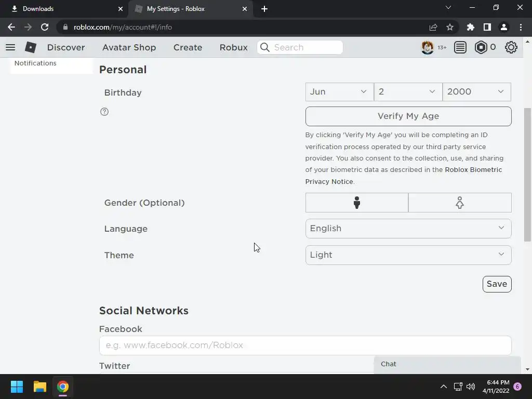Share this page using the share icon
This screenshot has height=399, width=532.
pyautogui.click(x=433, y=27)
